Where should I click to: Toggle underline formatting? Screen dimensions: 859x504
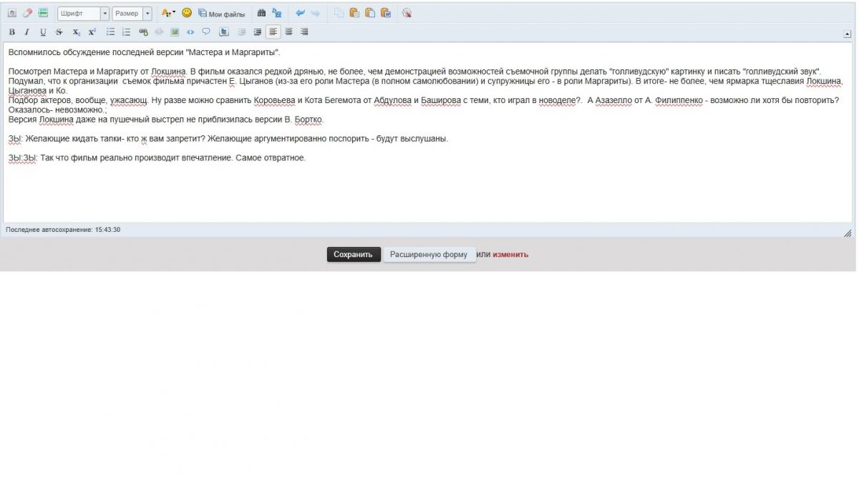[43, 32]
